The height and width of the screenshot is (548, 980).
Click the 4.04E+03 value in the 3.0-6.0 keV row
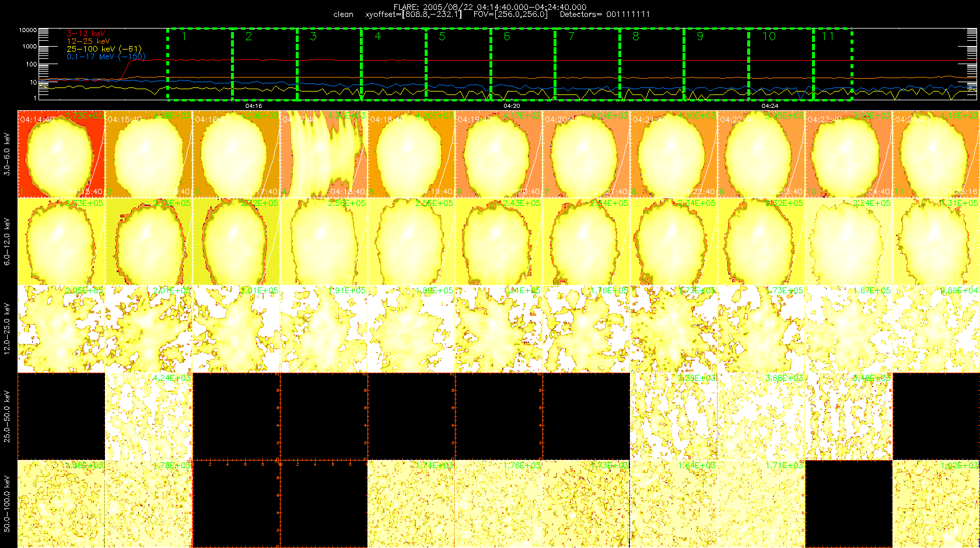pyautogui.click(x=609, y=115)
